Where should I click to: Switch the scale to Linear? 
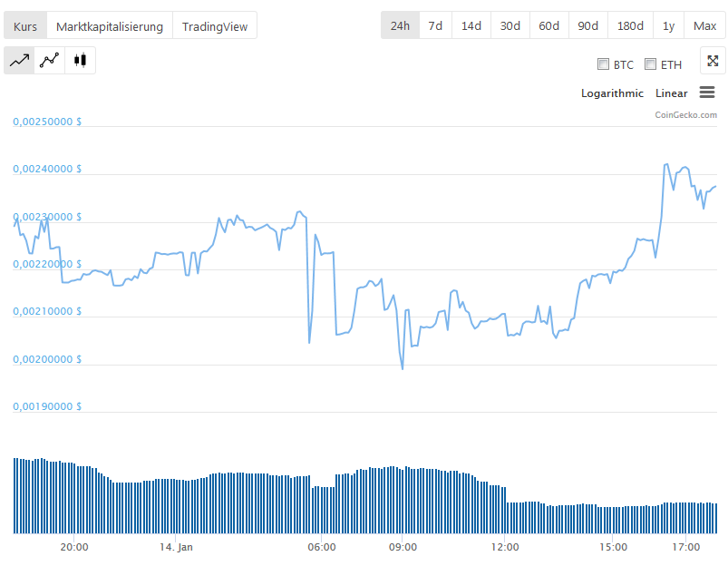click(672, 93)
